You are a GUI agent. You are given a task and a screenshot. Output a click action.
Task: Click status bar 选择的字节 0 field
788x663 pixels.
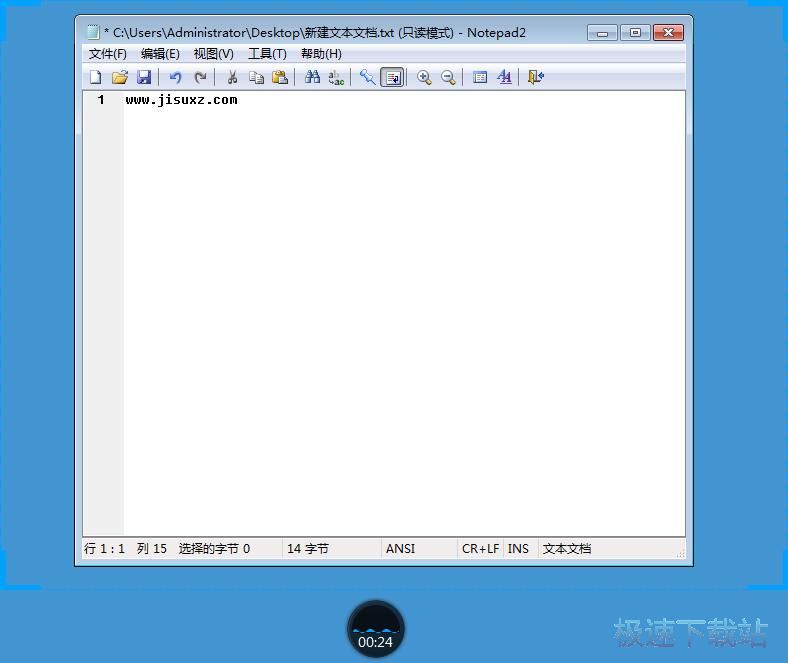[214, 549]
